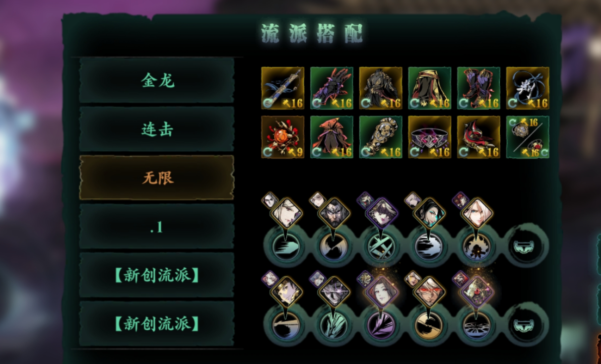Select the 金龙 build preset
This screenshot has height=364, width=601.
[x=157, y=80]
